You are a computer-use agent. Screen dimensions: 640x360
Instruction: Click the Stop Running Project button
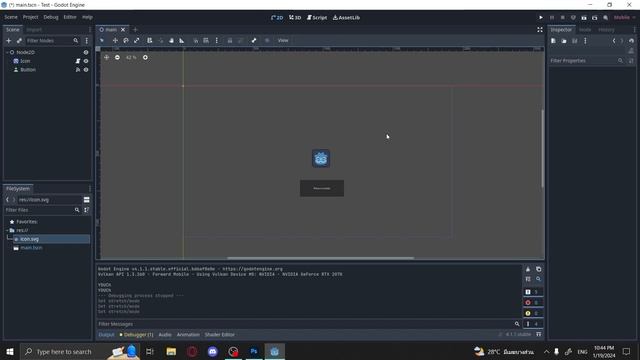[562, 18]
